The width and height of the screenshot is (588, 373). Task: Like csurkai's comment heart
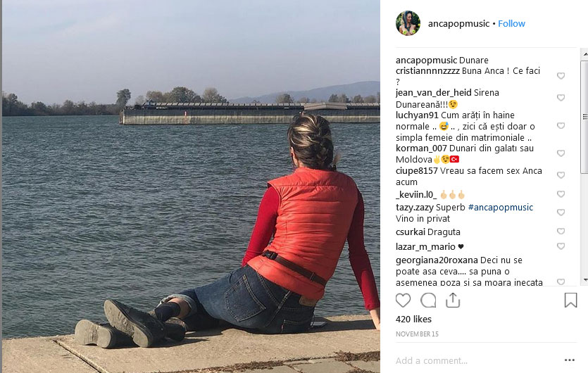point(561,232)
